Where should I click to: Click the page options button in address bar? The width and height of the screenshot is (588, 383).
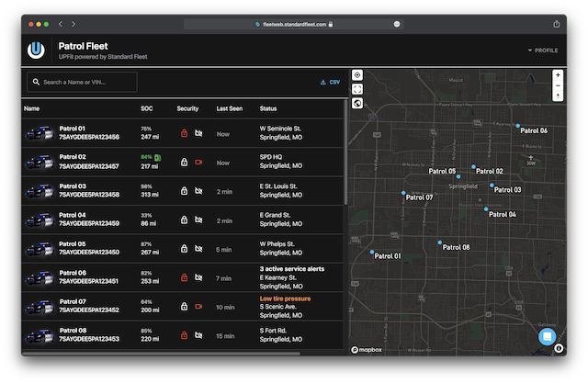[397, 24]
